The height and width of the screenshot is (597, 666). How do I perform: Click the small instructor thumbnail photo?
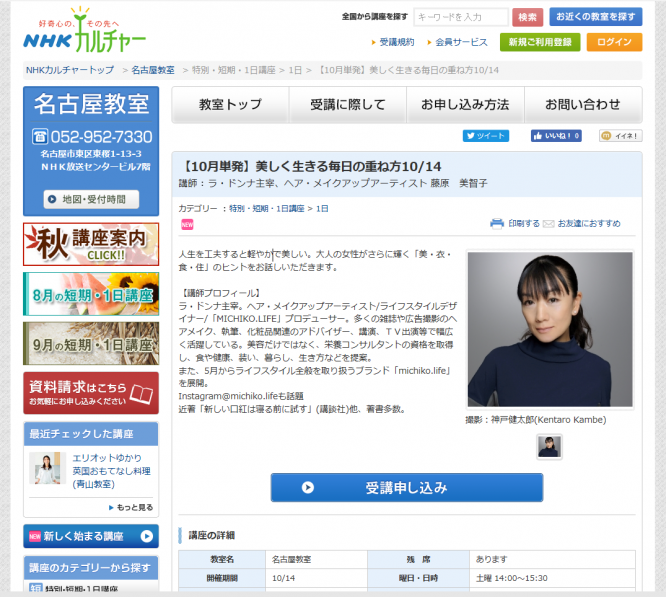[x=549, y=447]
